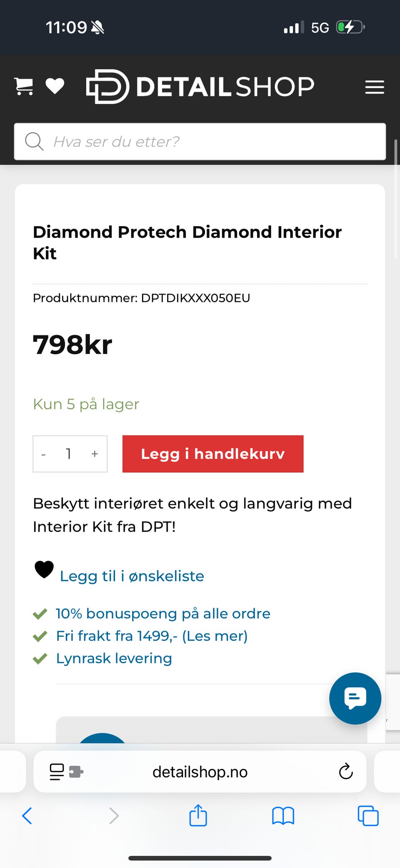Image resolution: width=400 pixels, height=868 pixels.
Task: Open the live chat bubble
Action: coord(355,698)
